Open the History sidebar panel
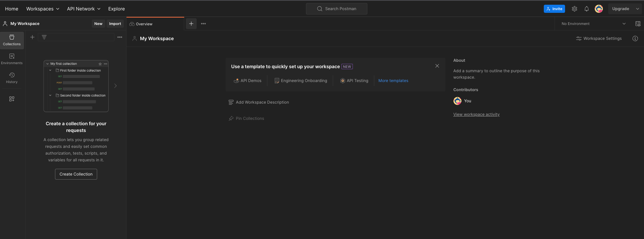Image resolution: width=644 pixels, height=239 pixels. pos(12,78)
